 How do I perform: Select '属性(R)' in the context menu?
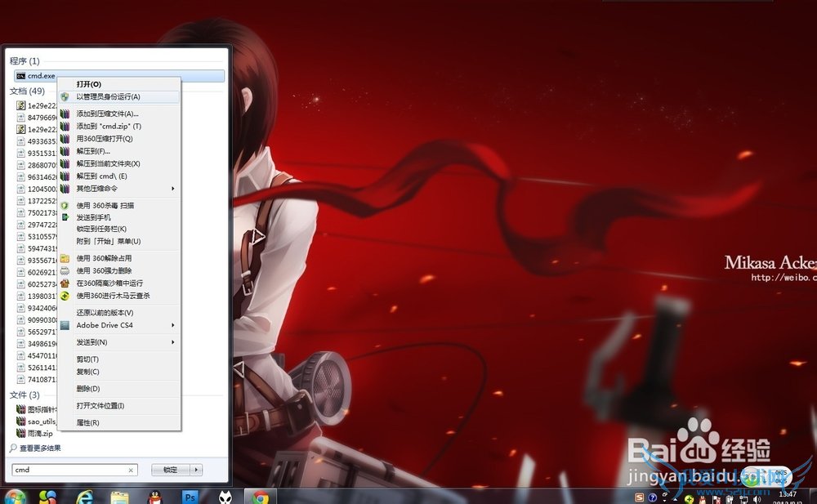tap(87, 422)
